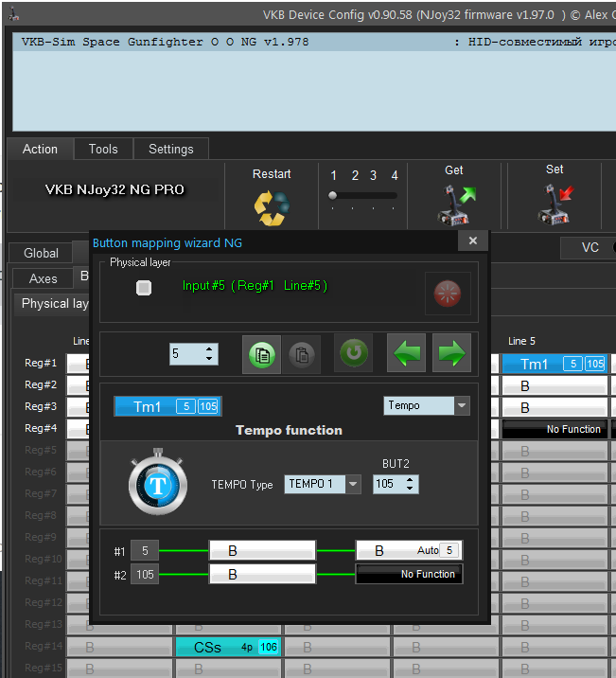Open the TEMPO Type dropdown
The width and height of the screenshot is (616, 678).
pyautogui.click(x=353, y=484)
